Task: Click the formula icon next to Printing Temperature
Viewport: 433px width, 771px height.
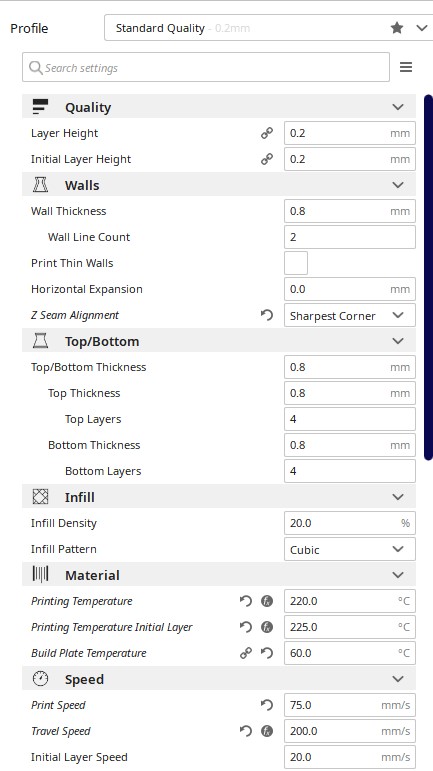Action: (267, 601)
